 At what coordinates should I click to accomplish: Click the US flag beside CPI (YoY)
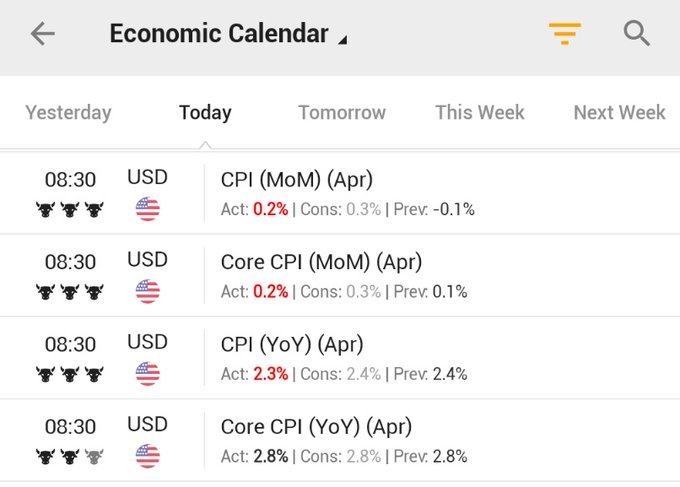[x=147, y=374]
